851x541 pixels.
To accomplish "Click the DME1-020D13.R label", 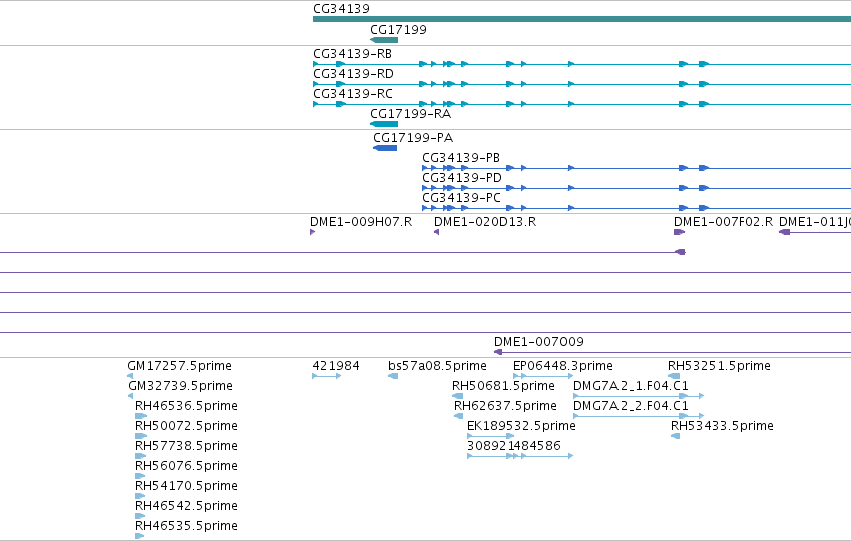I will point(485,222).
